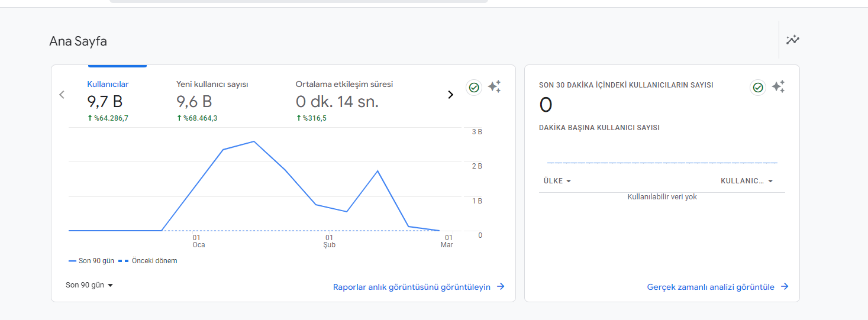The height and width of the screenshot is (320, 868).
Task: Click the sparkle insights icon on the users chart card
Action: [495, 87]
